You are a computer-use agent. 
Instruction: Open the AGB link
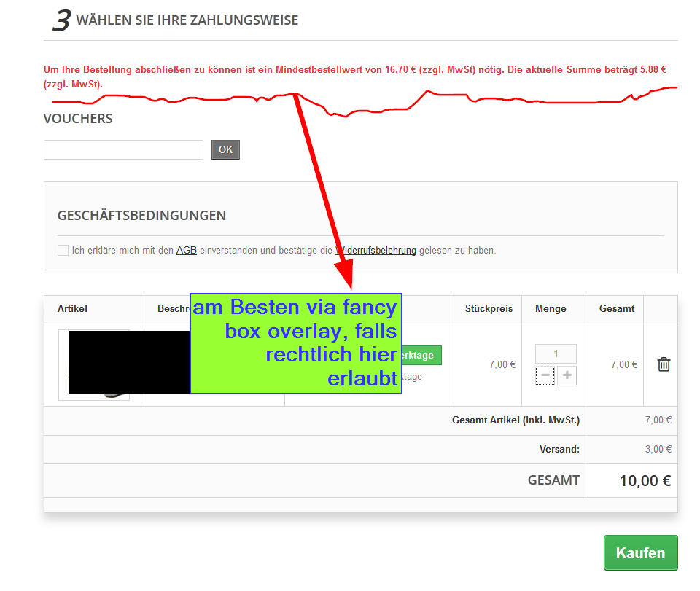point(187,250)
